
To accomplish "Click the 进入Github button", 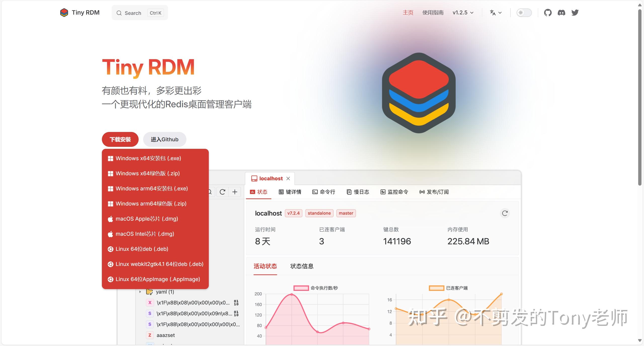I will coord(164,139).
